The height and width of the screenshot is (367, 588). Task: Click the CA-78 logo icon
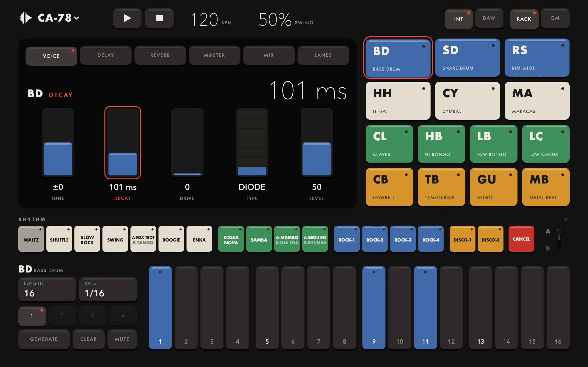point(26,18)
